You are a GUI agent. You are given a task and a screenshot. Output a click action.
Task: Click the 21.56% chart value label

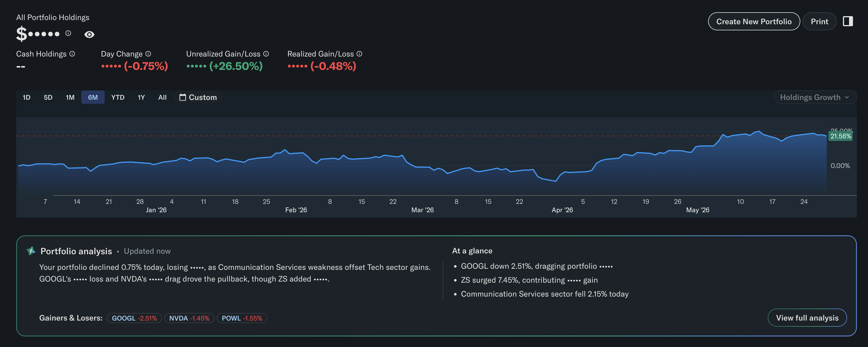point(840,136)
